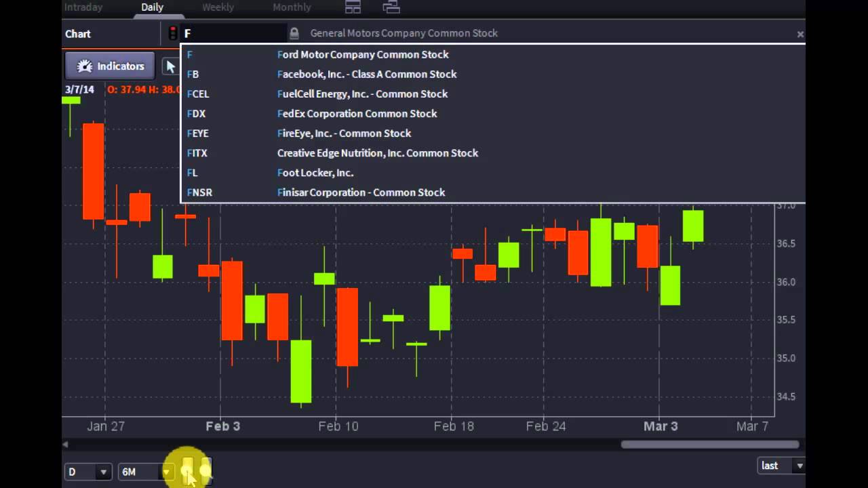Screen dimensions: 868x488
Task: Open the D interval dropdown
Action: [88, 472]
